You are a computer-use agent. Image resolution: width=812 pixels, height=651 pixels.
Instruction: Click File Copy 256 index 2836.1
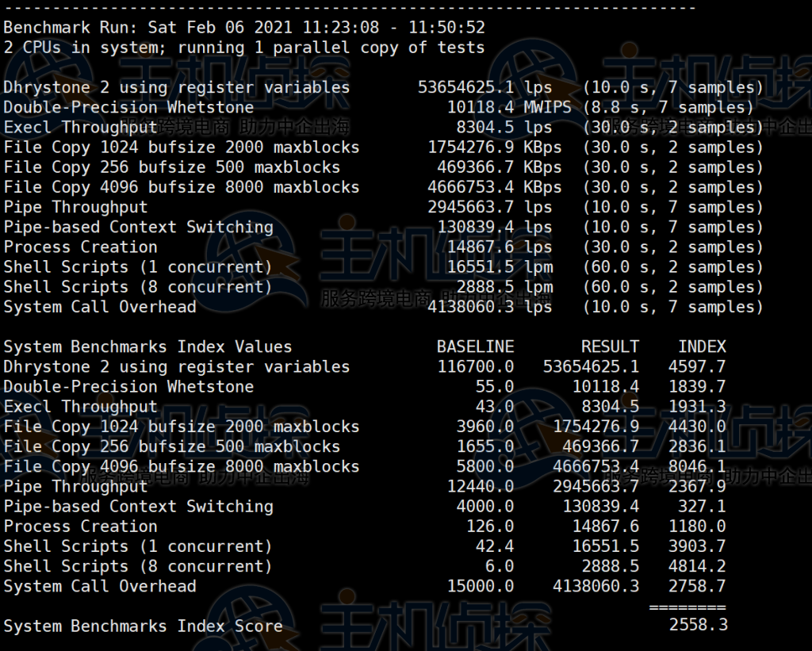(x=697, y=447)
